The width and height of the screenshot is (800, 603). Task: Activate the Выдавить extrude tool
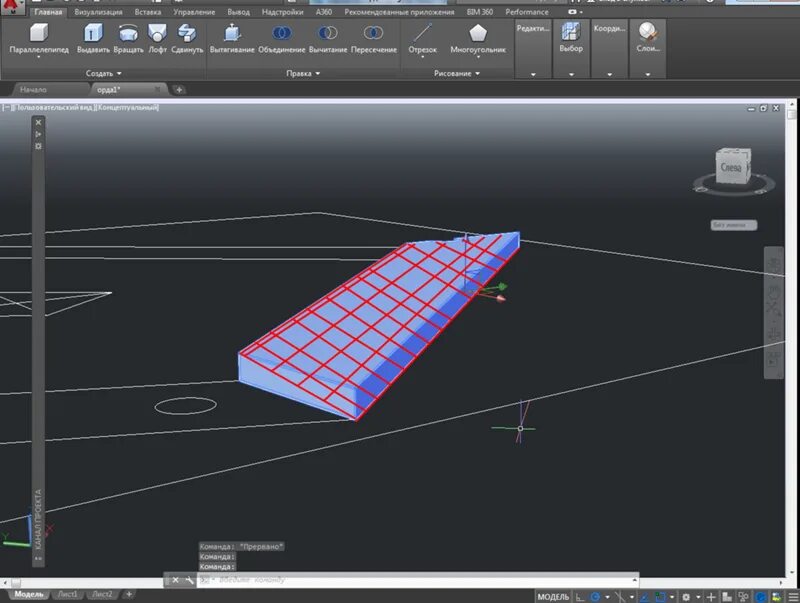93,38
